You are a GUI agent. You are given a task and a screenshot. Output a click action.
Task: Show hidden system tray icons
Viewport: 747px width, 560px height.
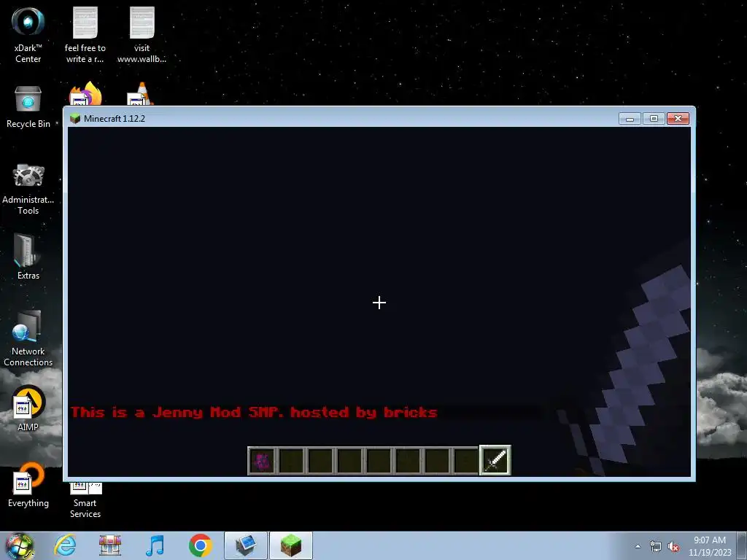[x=638, y=546]
